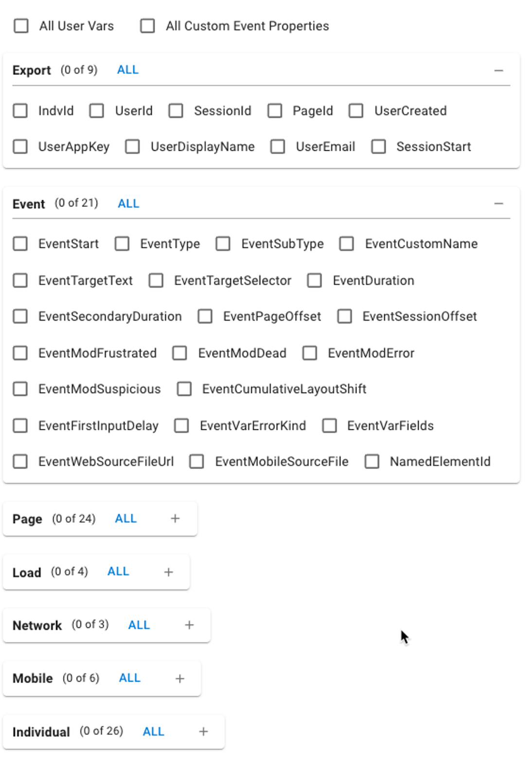Select ALL for the Network group
The width and height of the screenshot is (532, 778).
[139, 625]
